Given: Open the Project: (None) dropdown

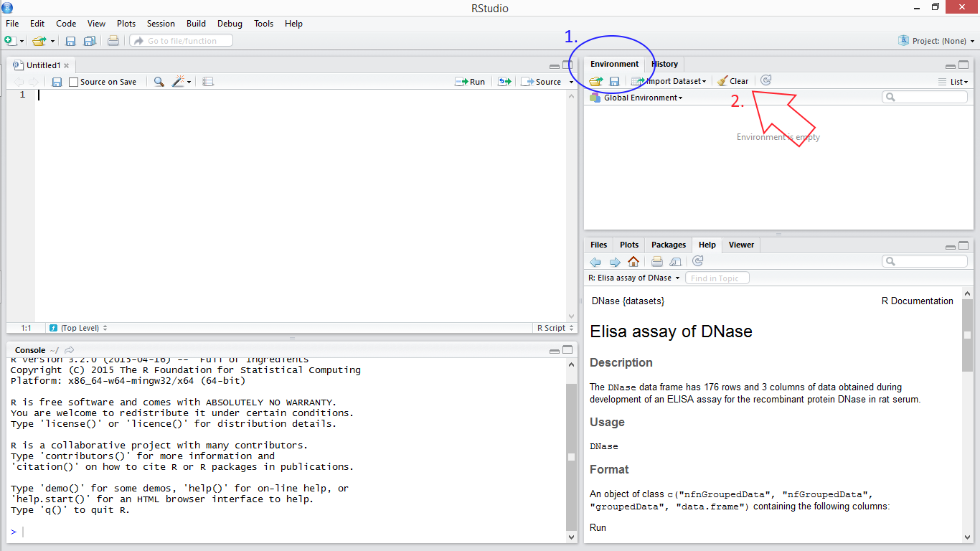Looking at the screenshot, I should 937,41.
